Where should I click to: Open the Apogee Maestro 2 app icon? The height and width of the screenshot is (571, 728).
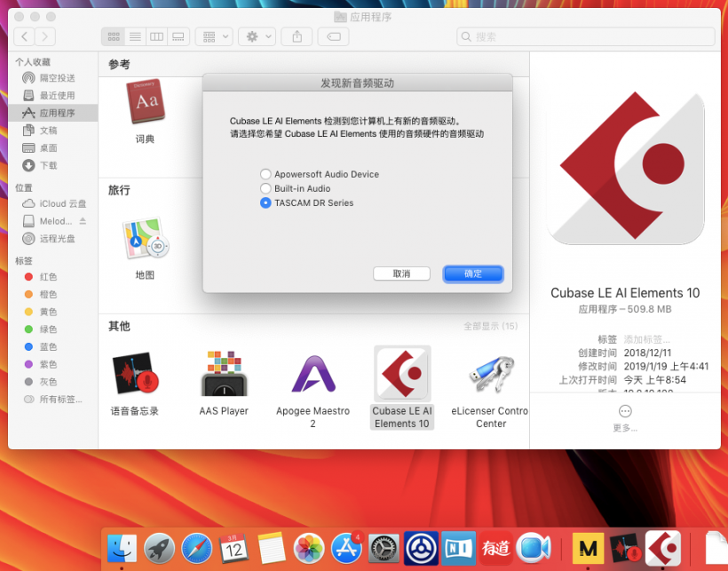click(x=313, y=374)
